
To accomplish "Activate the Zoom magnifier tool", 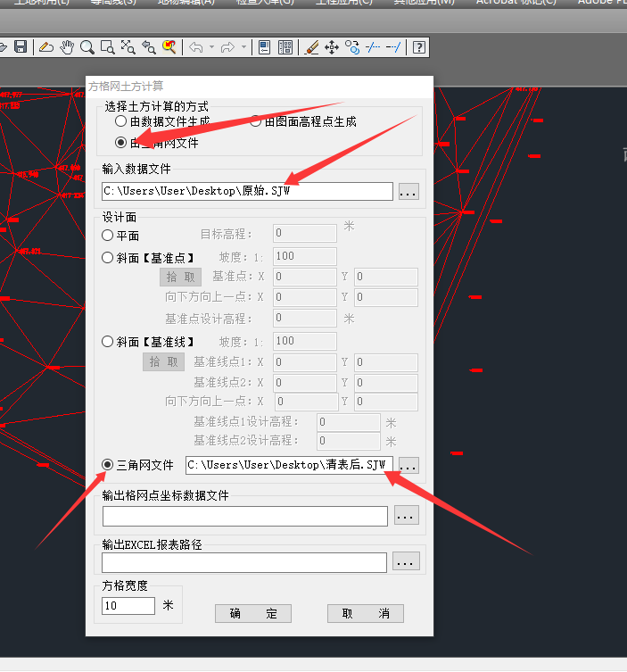I will tap(87, 46).
